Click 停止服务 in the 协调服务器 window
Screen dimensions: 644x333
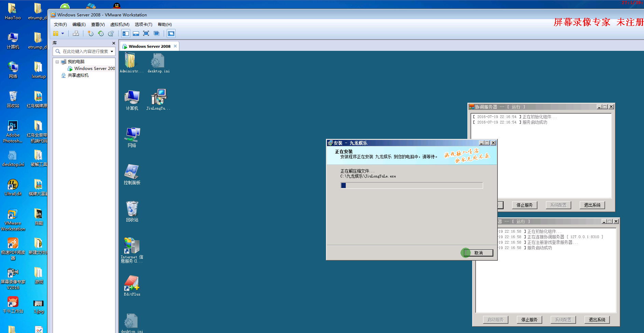click(524, 205)
